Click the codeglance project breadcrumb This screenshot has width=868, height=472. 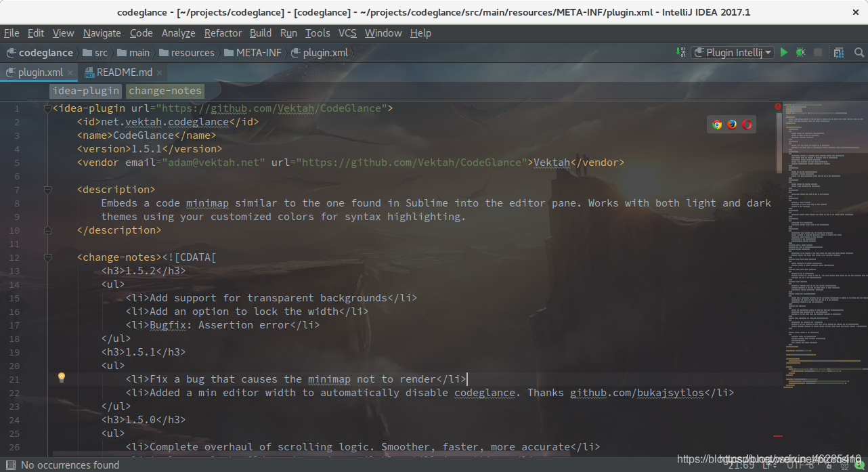[x=39, y=52]
